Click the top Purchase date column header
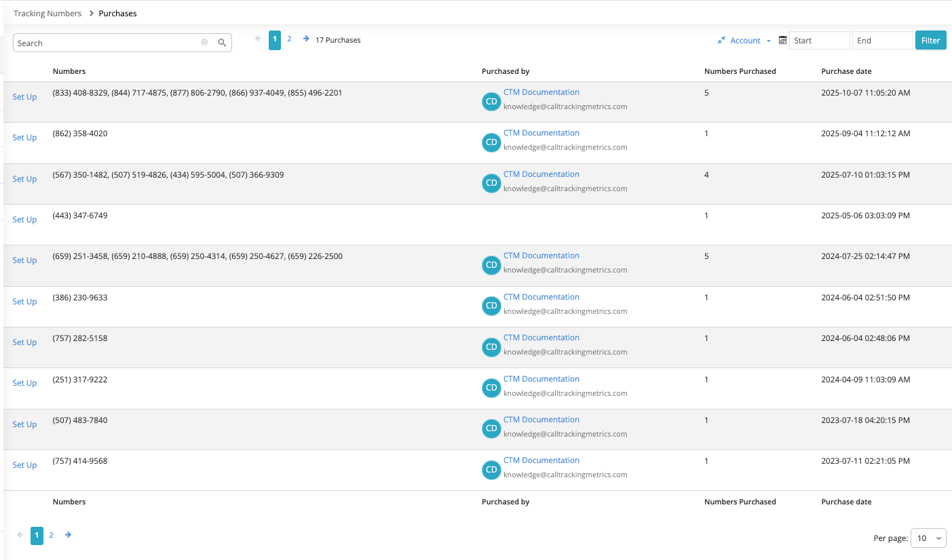Viewport: 952px width, 560px height. tap(846, 71)
